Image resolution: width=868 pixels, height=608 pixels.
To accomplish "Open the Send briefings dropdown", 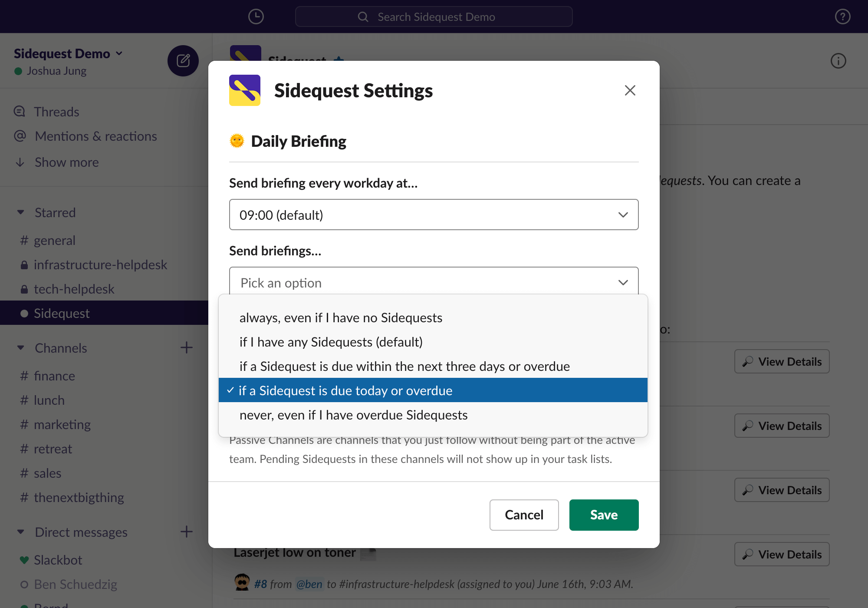I will point(434,281).
